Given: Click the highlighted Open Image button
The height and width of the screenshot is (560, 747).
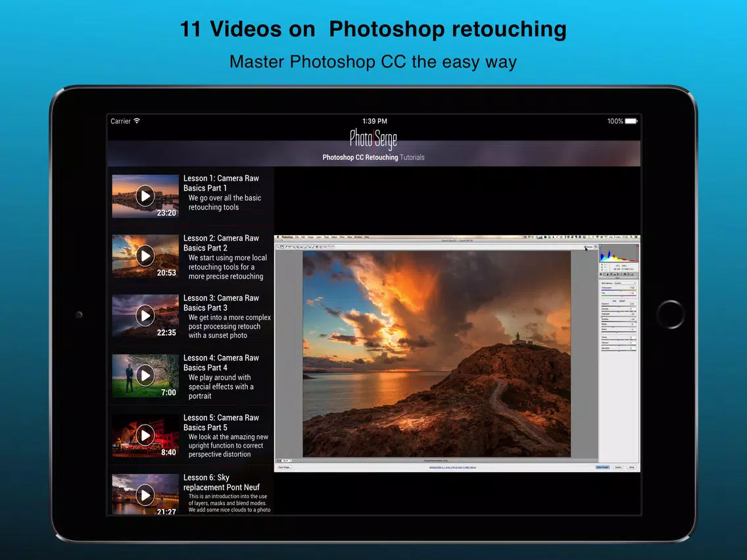Looking at the screenshot, I should (x=602, y=467).
